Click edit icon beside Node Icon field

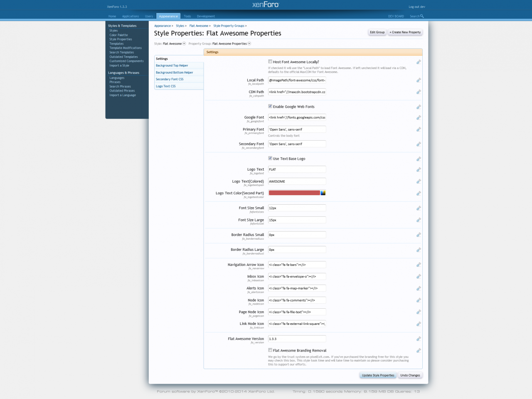[419, 300]
